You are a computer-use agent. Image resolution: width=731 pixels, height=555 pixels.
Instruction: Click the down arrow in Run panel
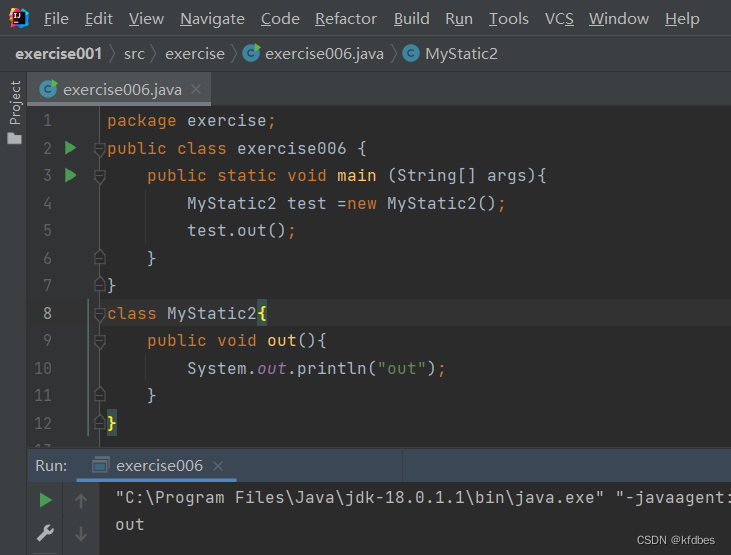click(x=81, y=534)
